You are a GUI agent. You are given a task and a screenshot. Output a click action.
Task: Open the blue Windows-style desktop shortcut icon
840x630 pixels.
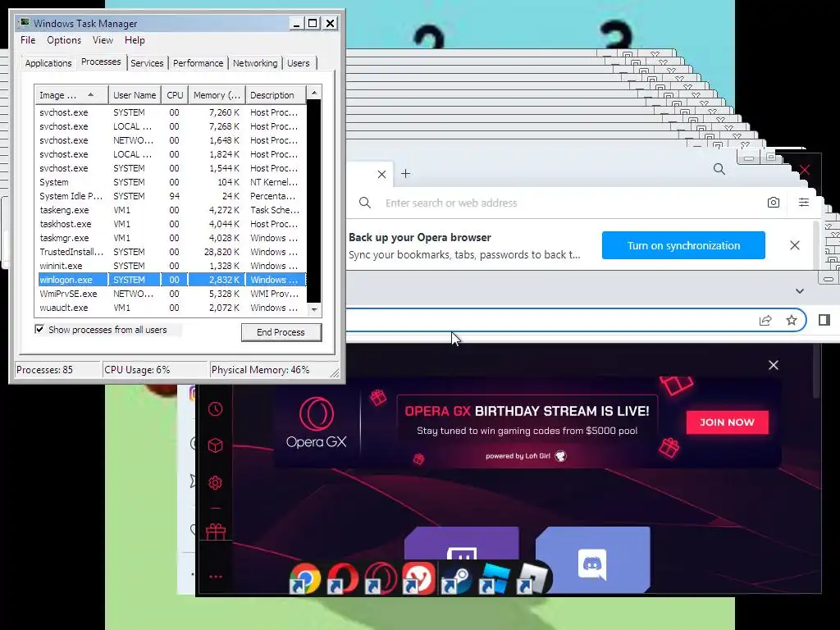tap(493, 578)
